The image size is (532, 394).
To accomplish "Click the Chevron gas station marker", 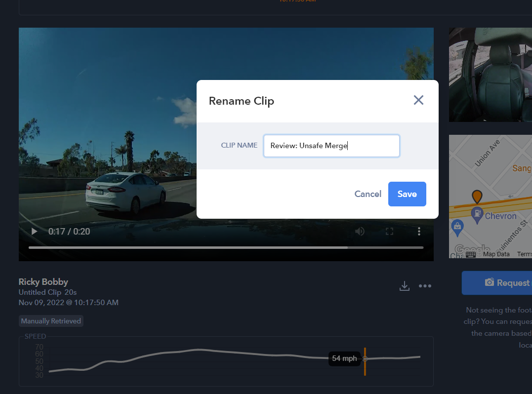I will tap(477, 215).
